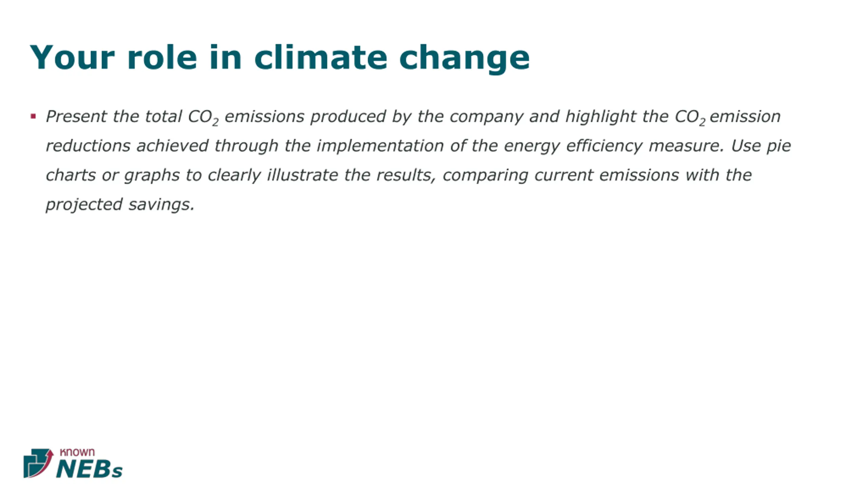Select the slide title 'Your role in climate change'

(x=280, y=58)
